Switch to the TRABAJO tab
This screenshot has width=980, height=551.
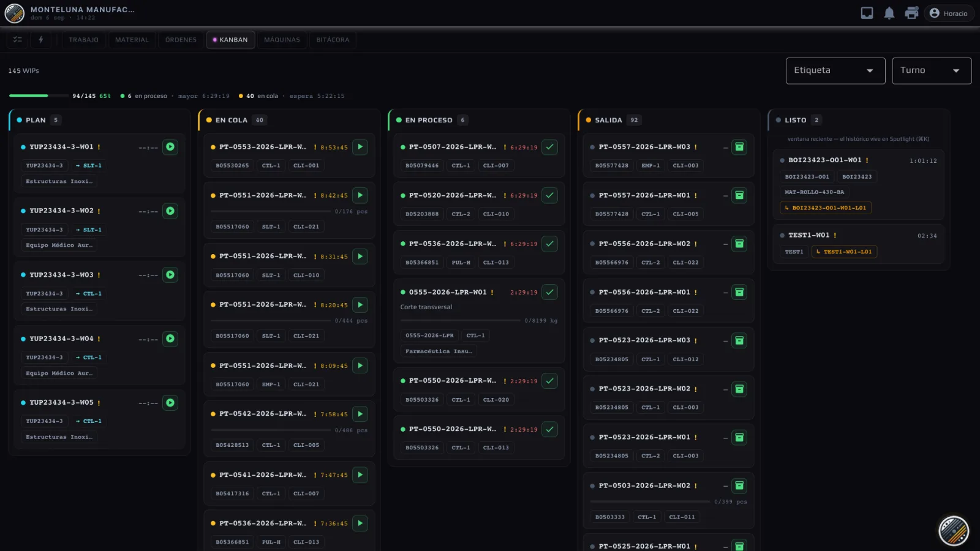click(84, 40)
